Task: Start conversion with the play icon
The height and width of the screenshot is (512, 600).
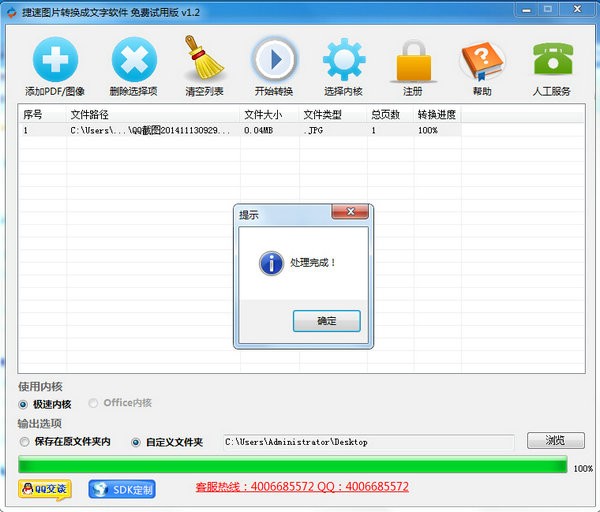Action: 274,59
